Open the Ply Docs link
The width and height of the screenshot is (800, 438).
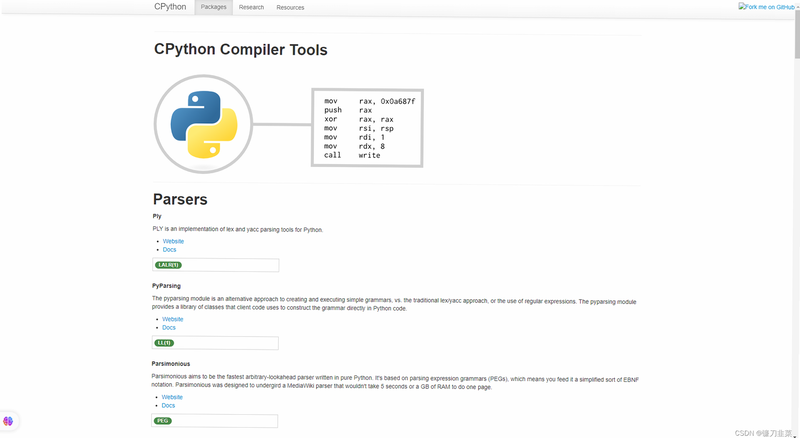(169, 250)
